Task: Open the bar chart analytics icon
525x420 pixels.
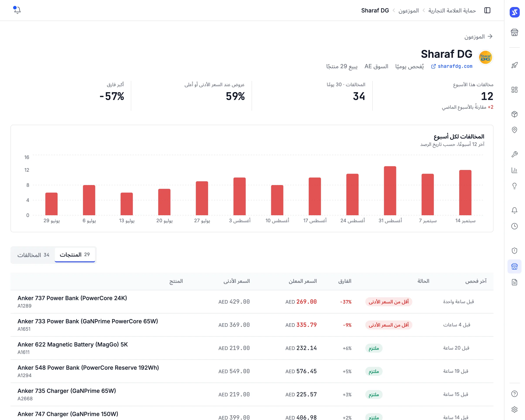Action: [x=514, y=170]
